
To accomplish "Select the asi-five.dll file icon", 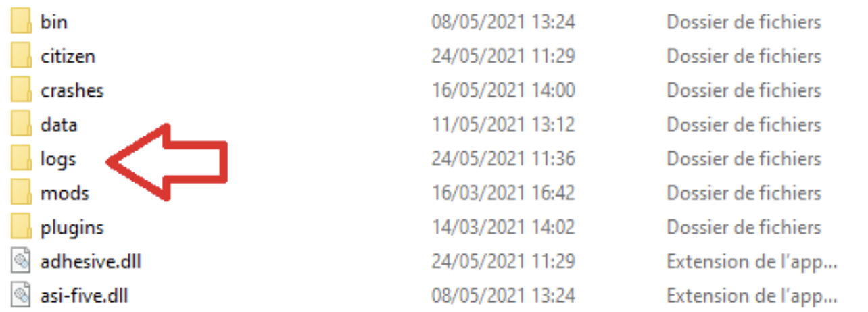I will tap(22, 296).
